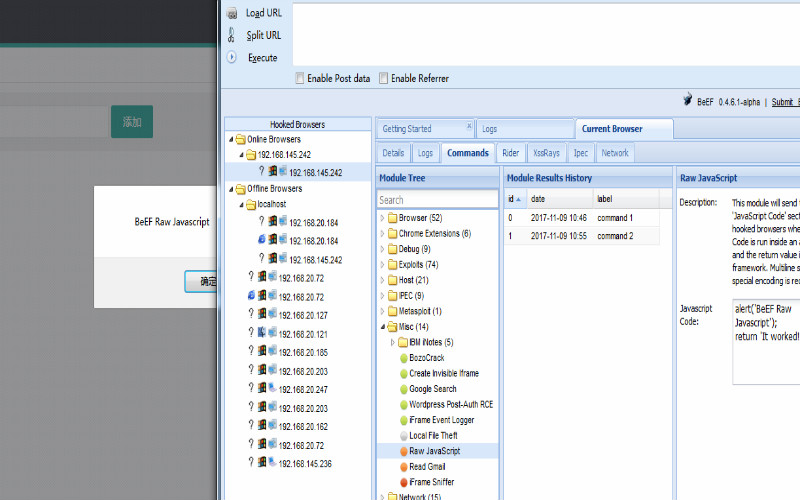Click the grey dot beside Local File Theft

(404, 436)
